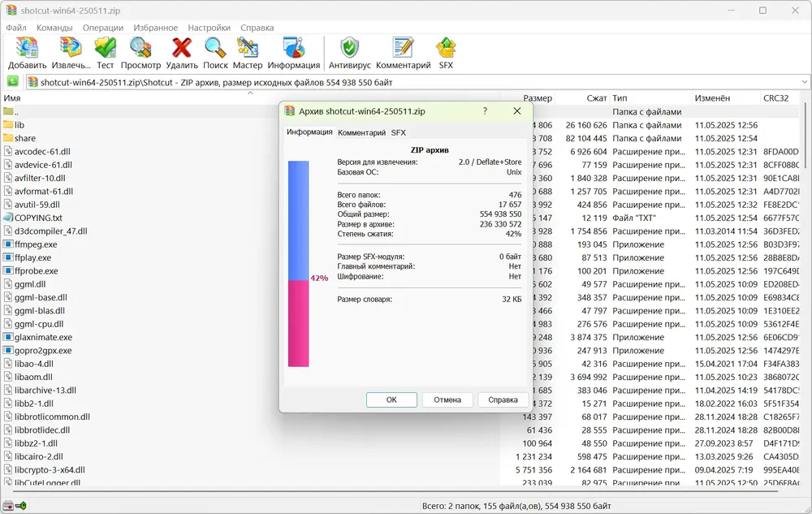This screenshot has height=514, width=812.
Task: Click the gopro2gpx.exe file icon
Action: 8,351
